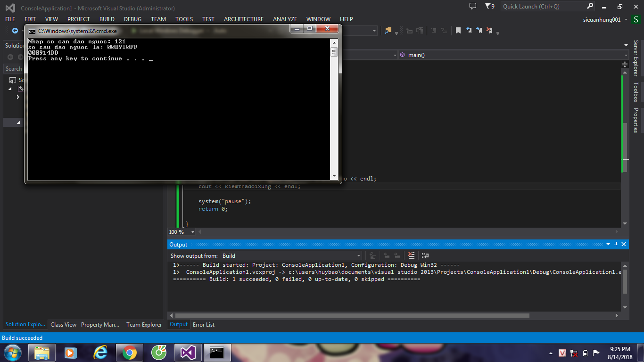This screenshot has height=362, width=644.
Task: Go to the previous bookmark
Action: (x=469, y=31)
